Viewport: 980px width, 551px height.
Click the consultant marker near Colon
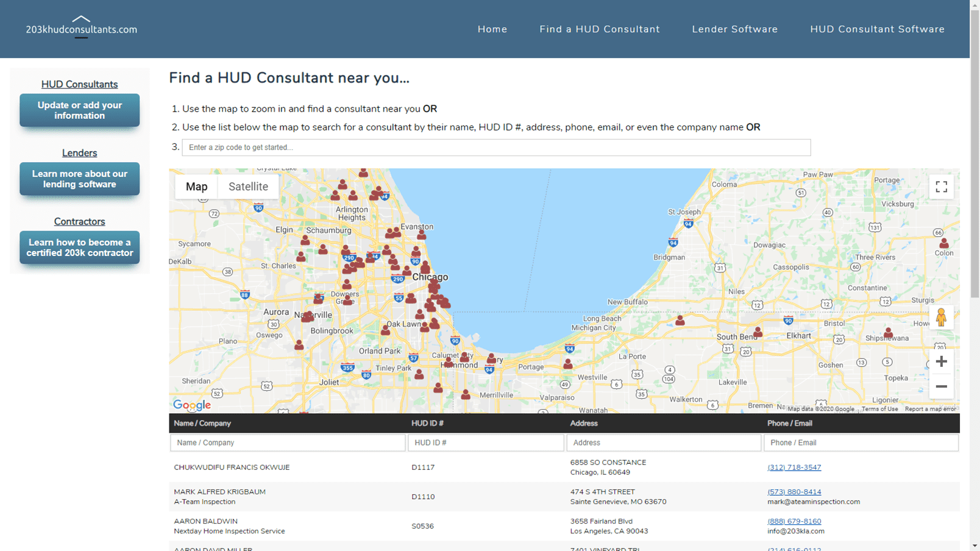pyautogui.click(x=943, y=243)
